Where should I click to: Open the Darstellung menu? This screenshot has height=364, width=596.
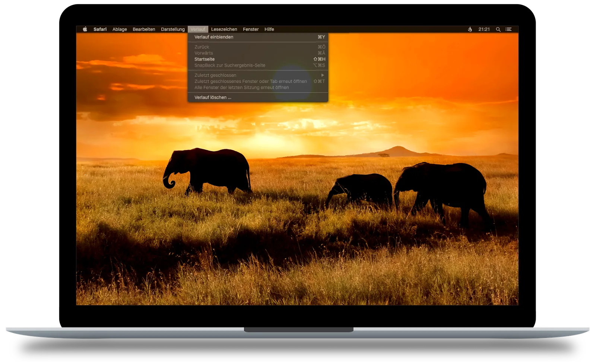point(172,29)
